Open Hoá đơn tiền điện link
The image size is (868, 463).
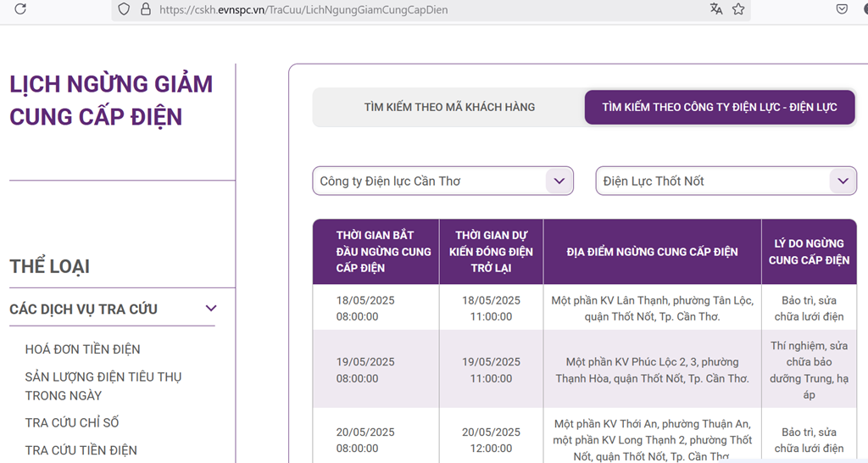tap(82, 349)
